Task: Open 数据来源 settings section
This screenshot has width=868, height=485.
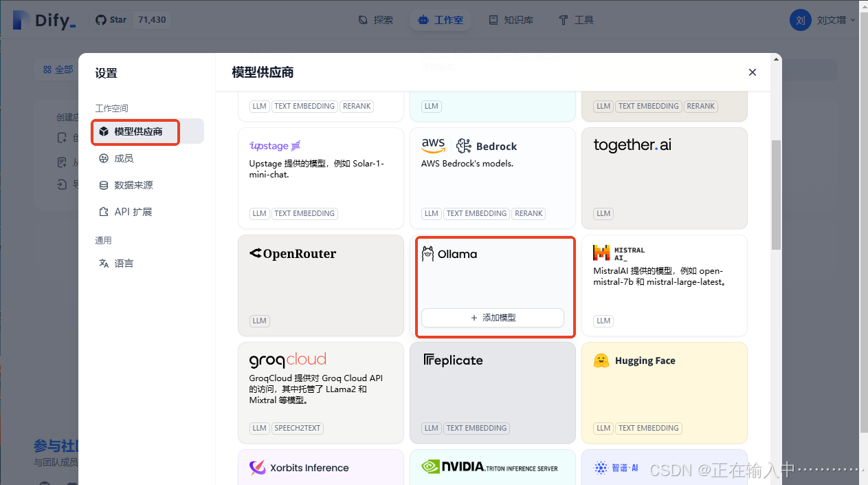Action: pos(148,185)
